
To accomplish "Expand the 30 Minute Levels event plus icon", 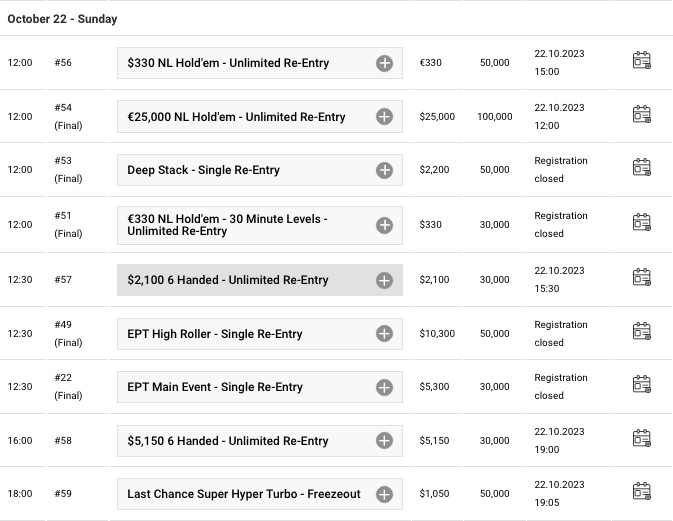I will tap(384, 225).
